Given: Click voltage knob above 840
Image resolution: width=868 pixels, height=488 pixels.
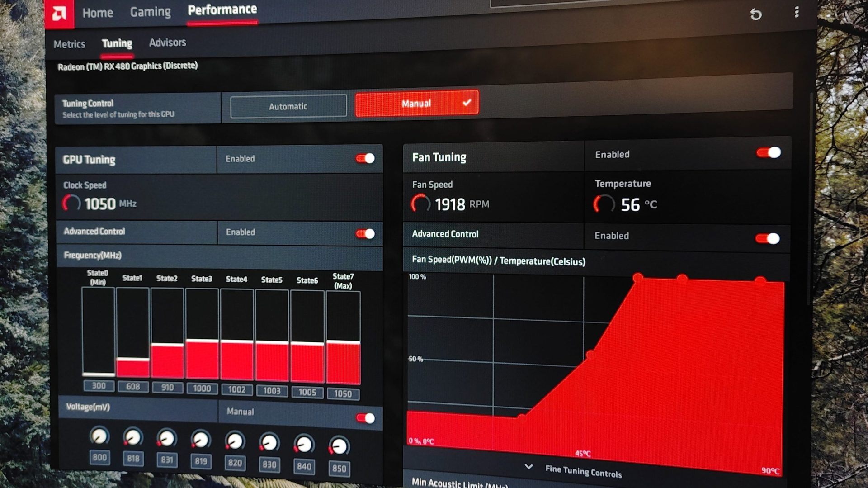Looking at the screenshot, I should (x=304, y=445).
